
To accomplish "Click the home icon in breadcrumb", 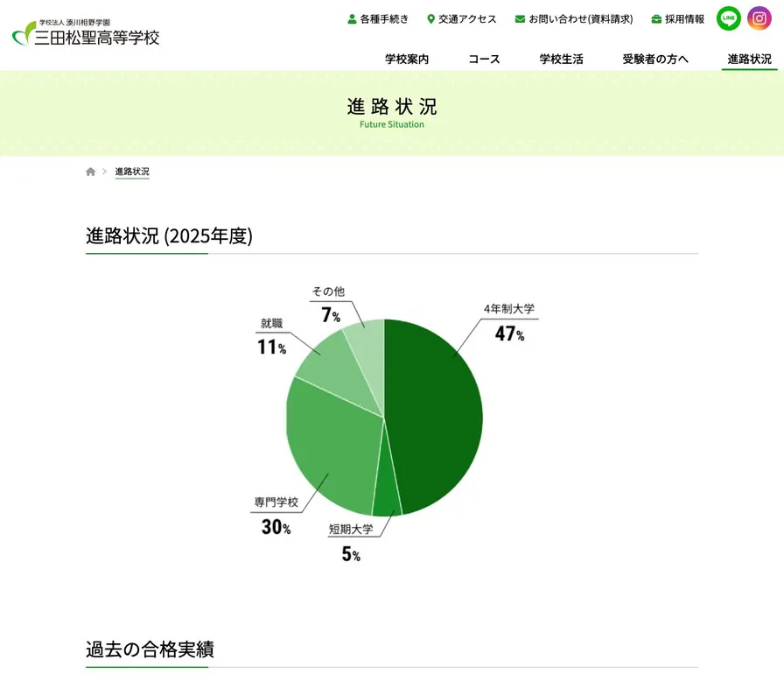I will (x=90, y=172).
